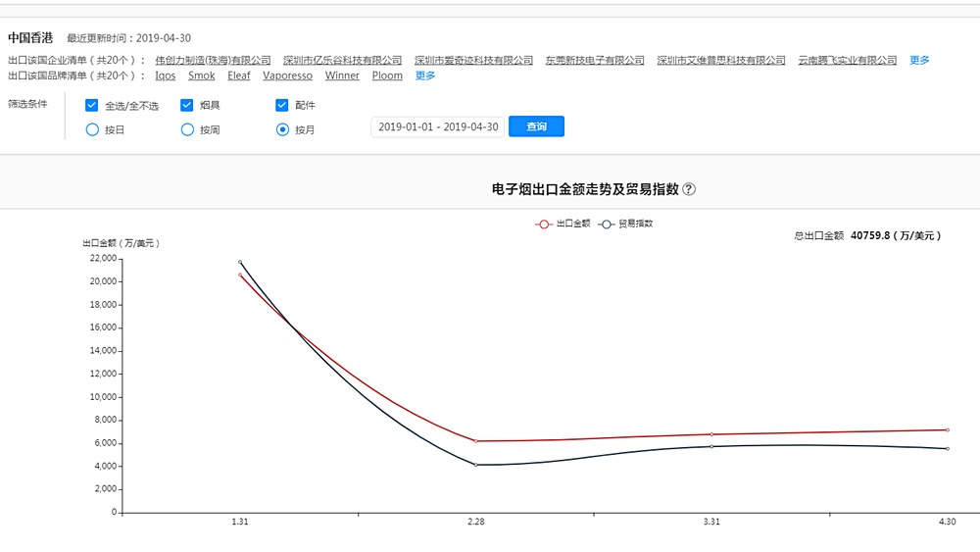Open the Ploom brand link

[x=387, y=75]
